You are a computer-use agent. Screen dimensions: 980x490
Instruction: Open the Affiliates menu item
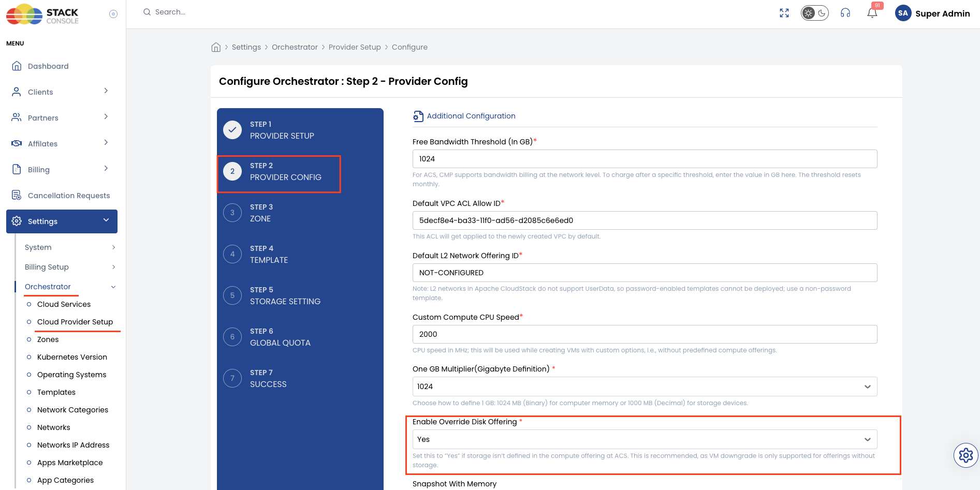pos(42,144)
